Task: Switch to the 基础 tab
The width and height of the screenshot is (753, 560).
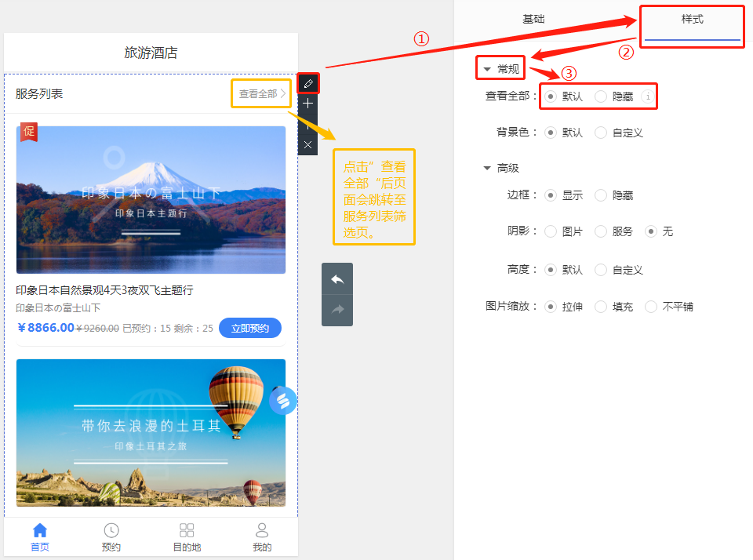Action: [x=533, y=18]
